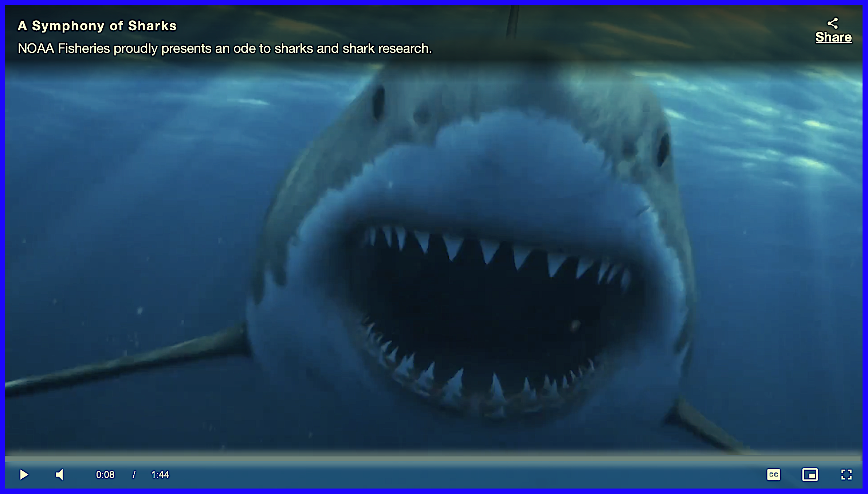Switch the video to fullscreen
868x494 pixels.
pos(847,475)
